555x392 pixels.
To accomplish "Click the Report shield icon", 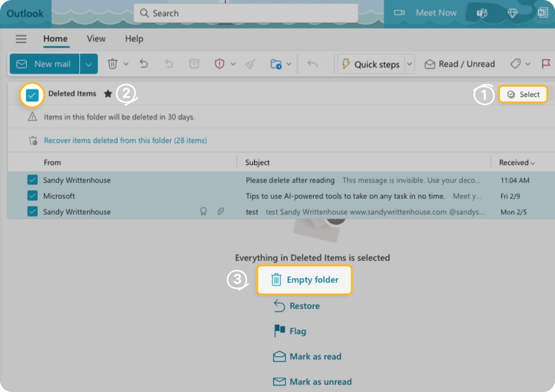I will (219, 64).
